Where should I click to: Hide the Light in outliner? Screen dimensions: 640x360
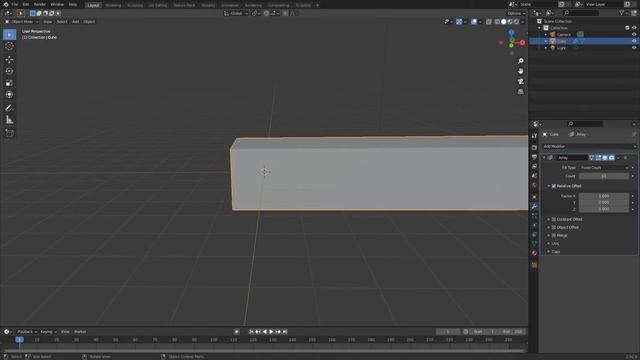click(634, 48)
